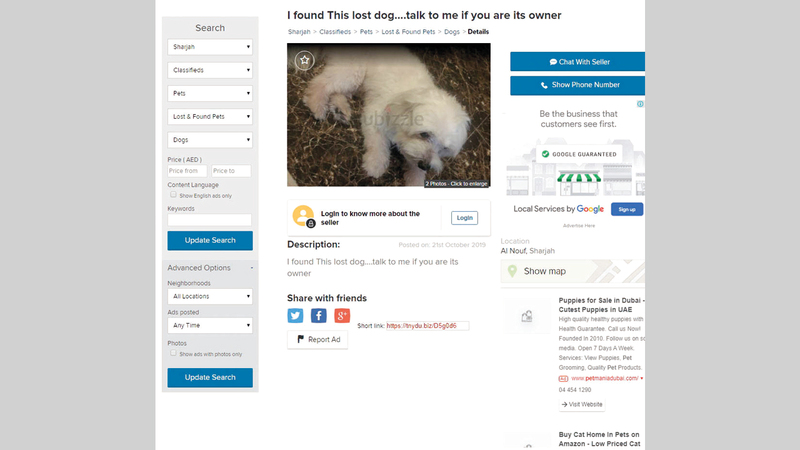Enable Show English ads only checkbox
Image resolution: width=800 pixels, height=450 pixels.
pos(172,195)
